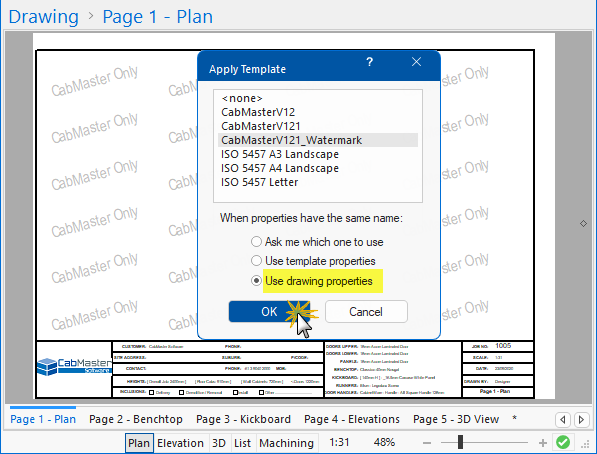Screen dimensions: 597x454
Task: Open Page 2 - Benchtop tab
Action: click(x=136, y=419)
